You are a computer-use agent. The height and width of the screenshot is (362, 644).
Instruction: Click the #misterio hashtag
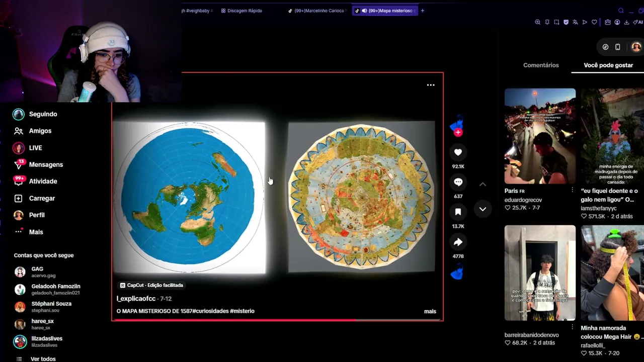coord(242,311)
